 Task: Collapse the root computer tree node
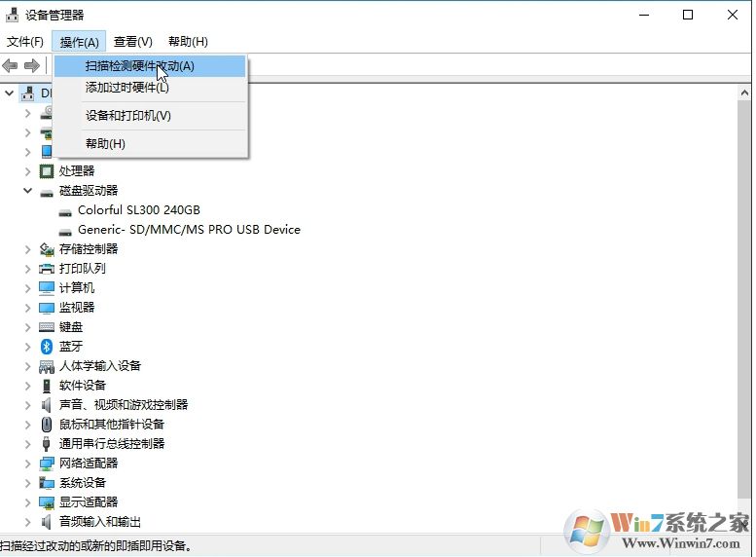click(9, 93)
